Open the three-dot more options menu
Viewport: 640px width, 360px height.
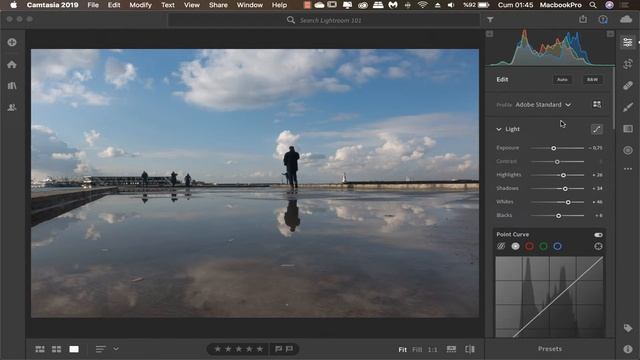628,169
